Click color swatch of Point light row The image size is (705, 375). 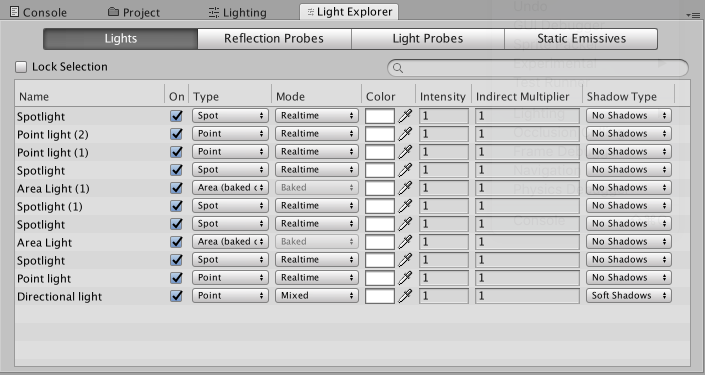click(380, 278)
